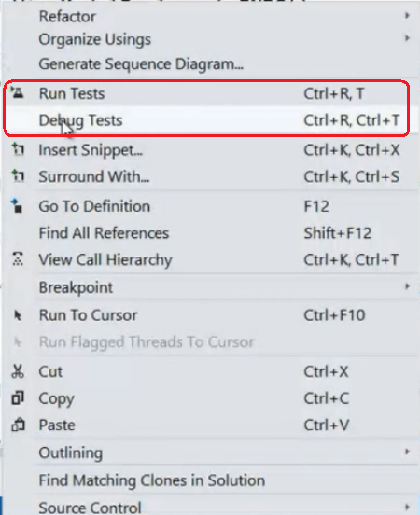Click the Surround With icon
The height and width of the screenshot is (515, 420).
pyautogui.click(x=18, y=175)
